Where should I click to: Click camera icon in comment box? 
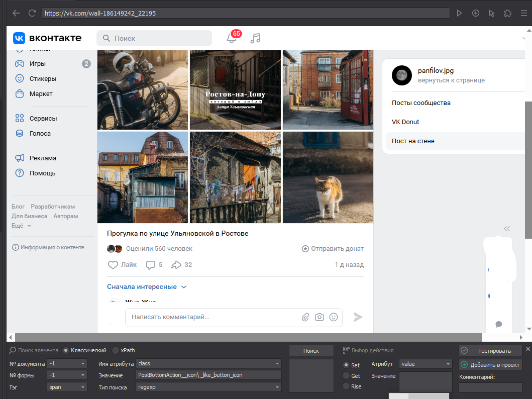[x=319, y=317]
